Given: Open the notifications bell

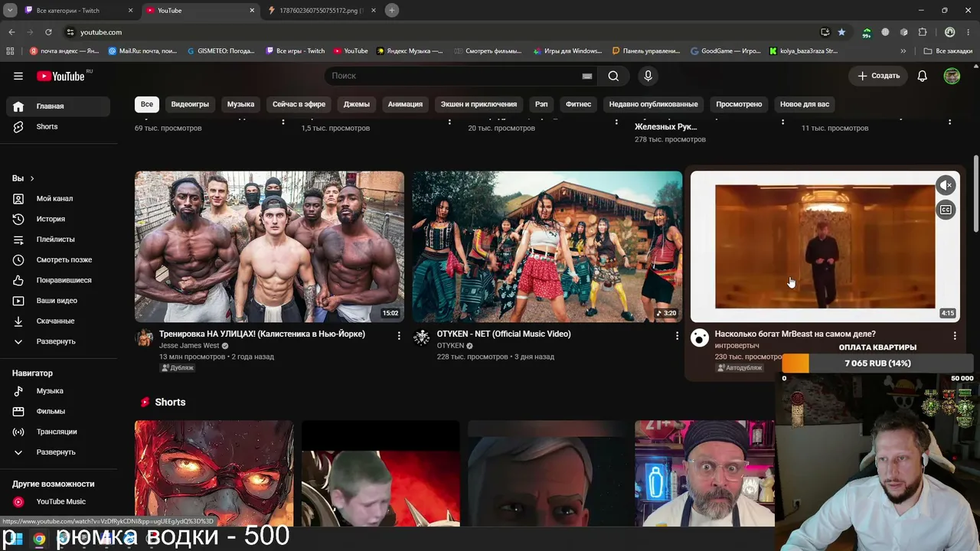Looking at the screenshot, I should pyautogui.click(x=923, y=76).
